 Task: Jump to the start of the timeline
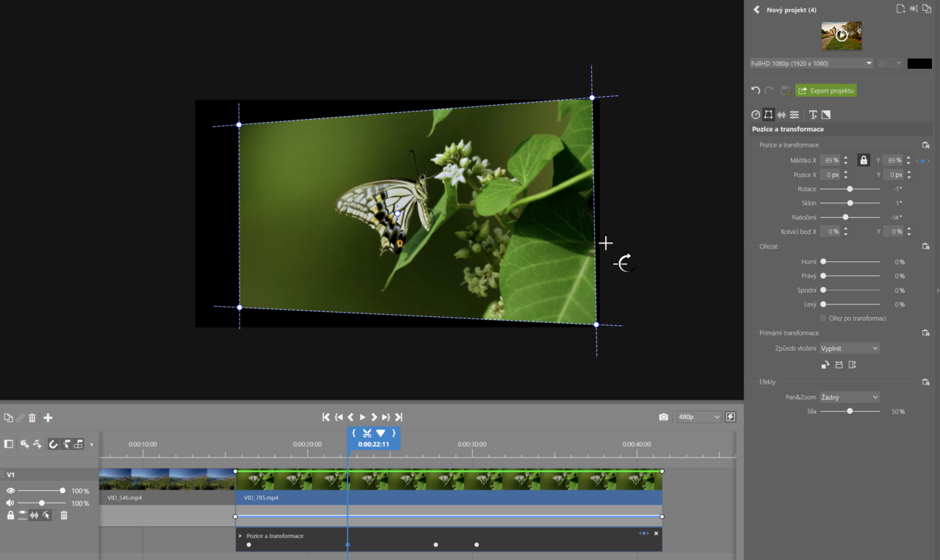[x=326, y=417]
